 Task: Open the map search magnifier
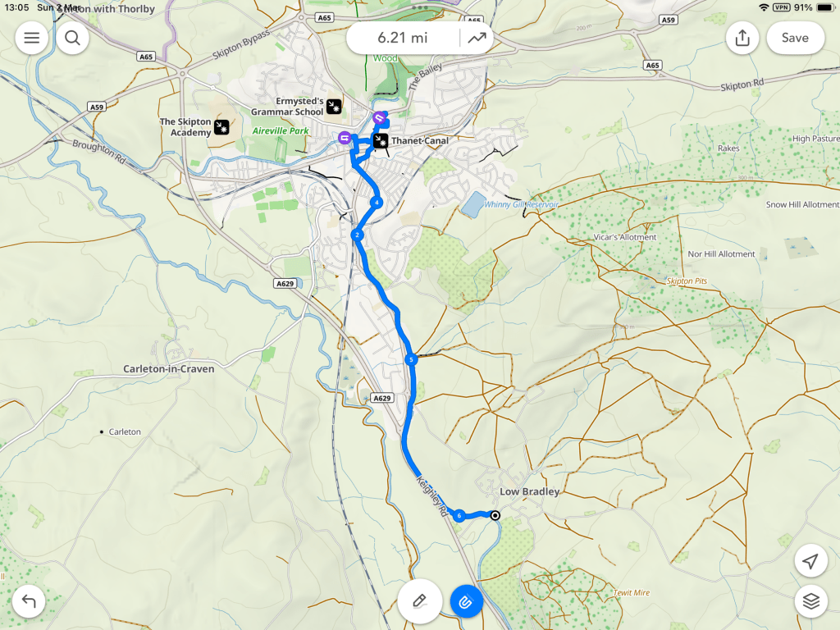72,38
